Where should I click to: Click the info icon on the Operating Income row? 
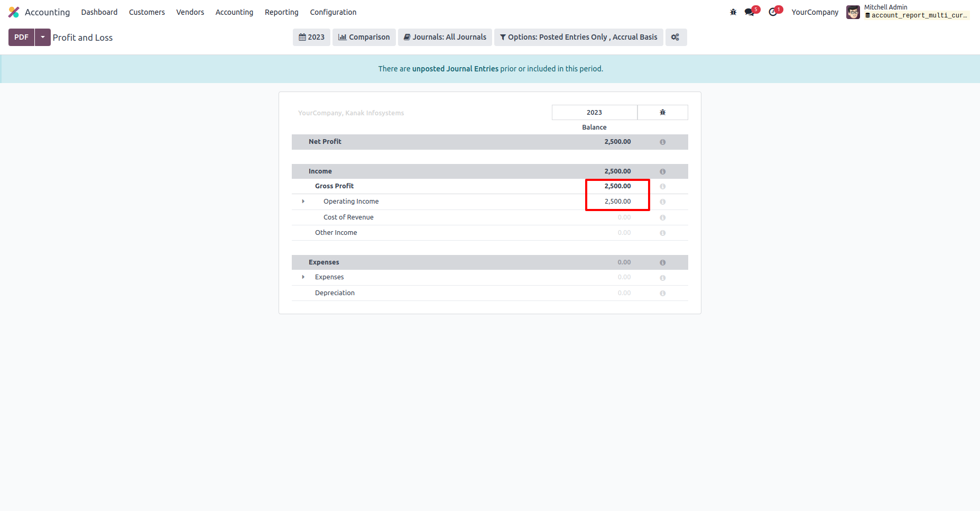tap(662, 202)
